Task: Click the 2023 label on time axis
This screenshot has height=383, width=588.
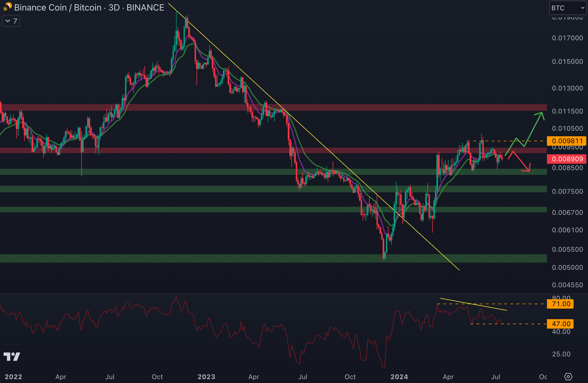Action: pos(206,377)
